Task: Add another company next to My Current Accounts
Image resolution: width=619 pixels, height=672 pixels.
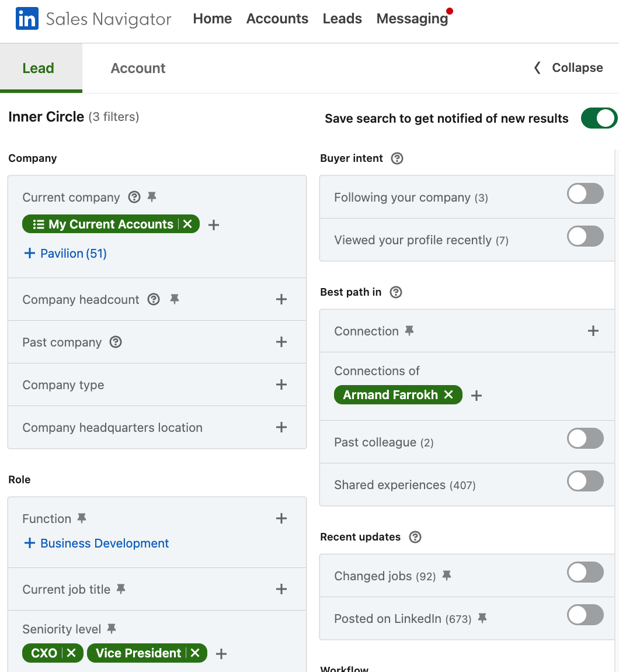Action: [214, 224]
